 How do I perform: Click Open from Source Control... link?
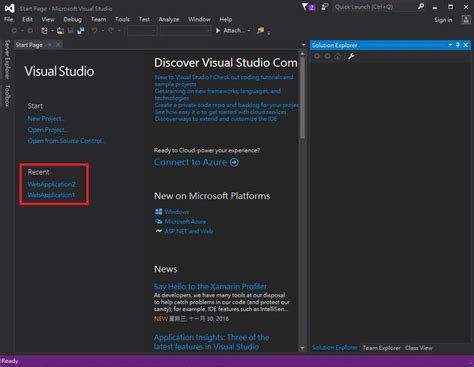(67, 141)
